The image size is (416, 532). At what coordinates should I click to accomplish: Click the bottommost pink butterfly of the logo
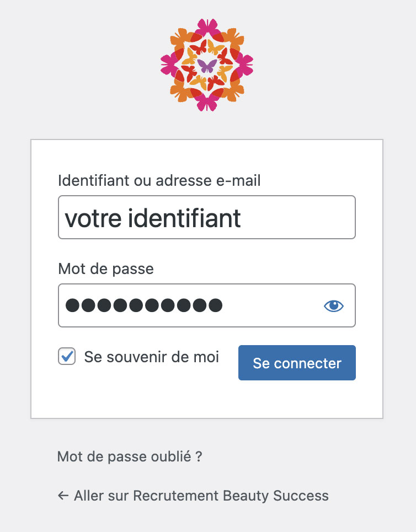pyautogui.click(x=207, y=103)
